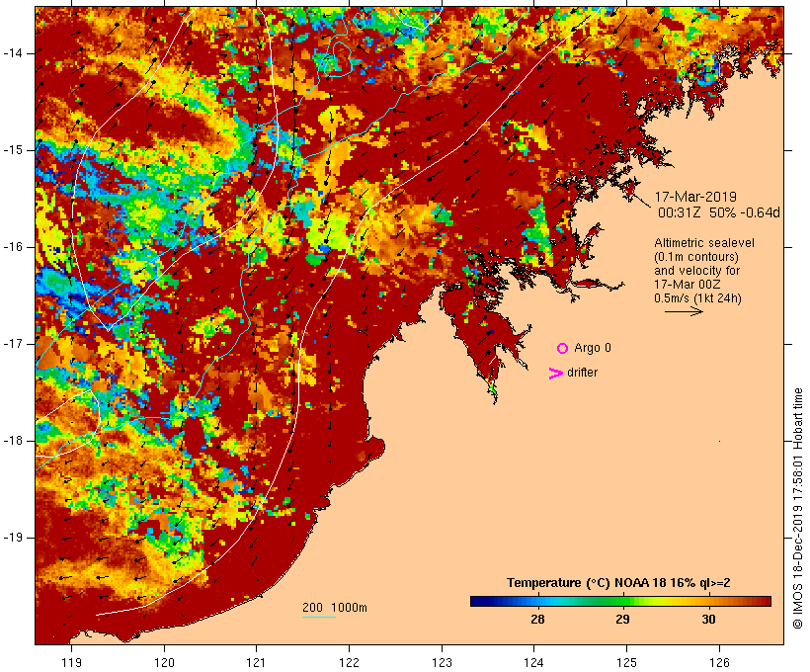Click the color bar tick label 29
Screen dimensions: 810x672
[x=622, y=620]
